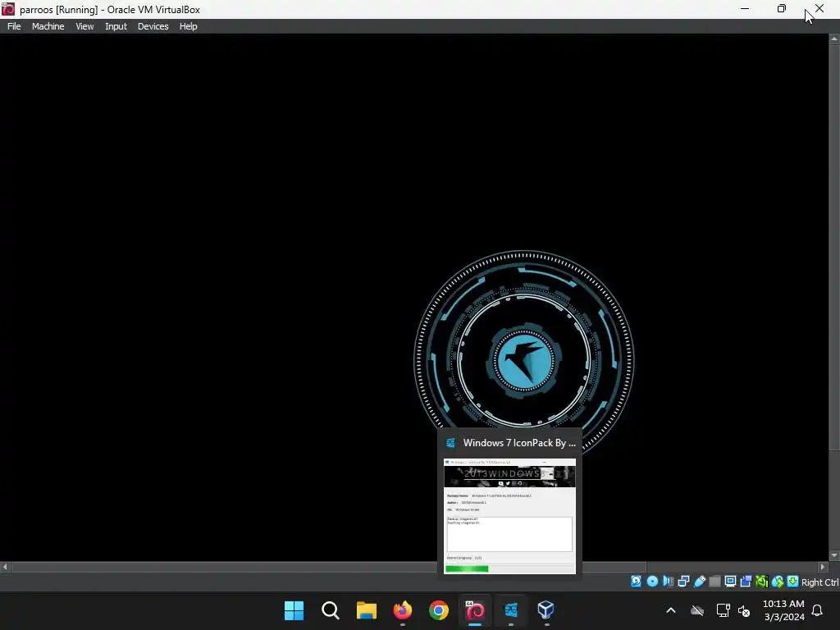This screenshot has height=630, width=840.
Task: Click the Windows 7 IconPack preview thumbnail
Action: [509, 517]
